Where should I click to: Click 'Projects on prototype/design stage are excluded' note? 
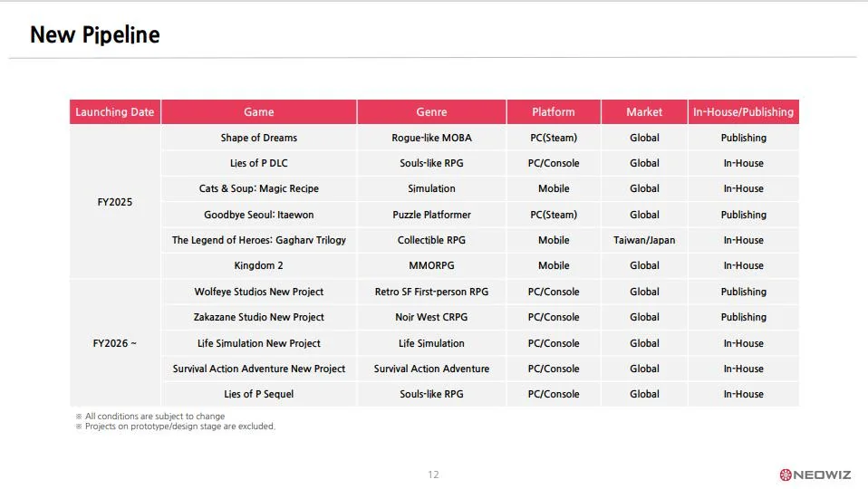tap(179, 427)
